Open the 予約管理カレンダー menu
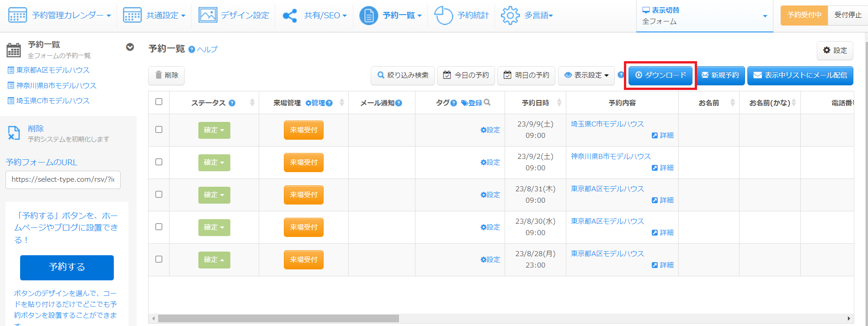The width and height of the screenshot is (868, 326). [59, 16]
